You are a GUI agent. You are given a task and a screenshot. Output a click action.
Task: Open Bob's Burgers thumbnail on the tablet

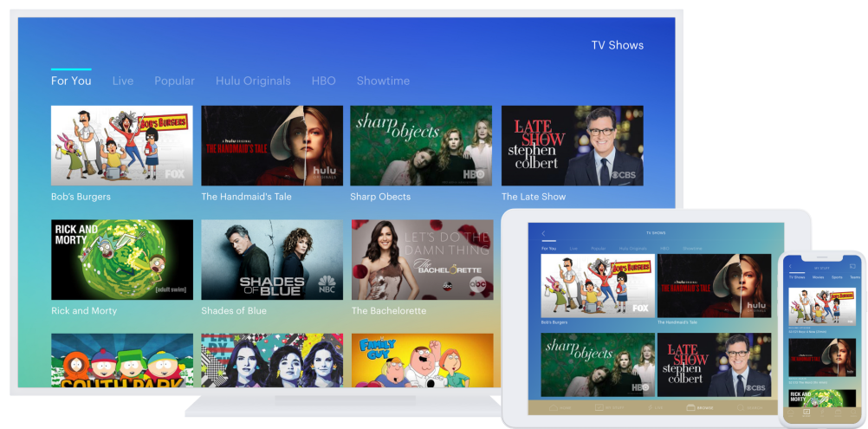pyautogui.click(x=598, y=286)
